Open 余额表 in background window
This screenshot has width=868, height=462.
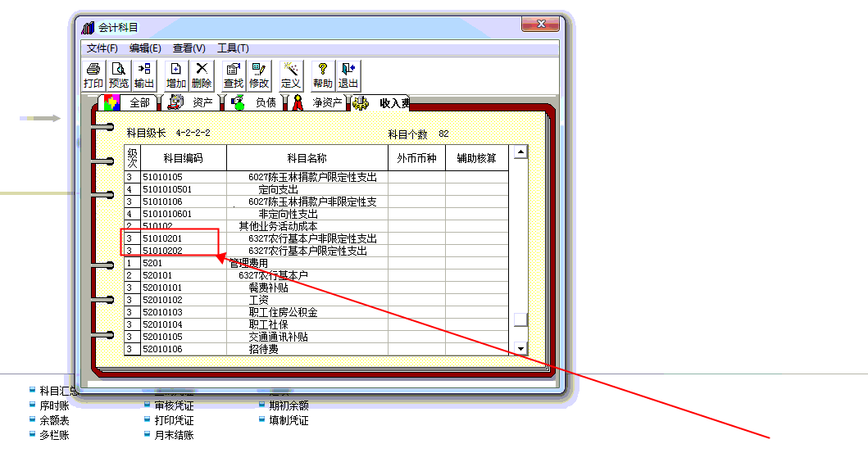click(x=54, y=420)
